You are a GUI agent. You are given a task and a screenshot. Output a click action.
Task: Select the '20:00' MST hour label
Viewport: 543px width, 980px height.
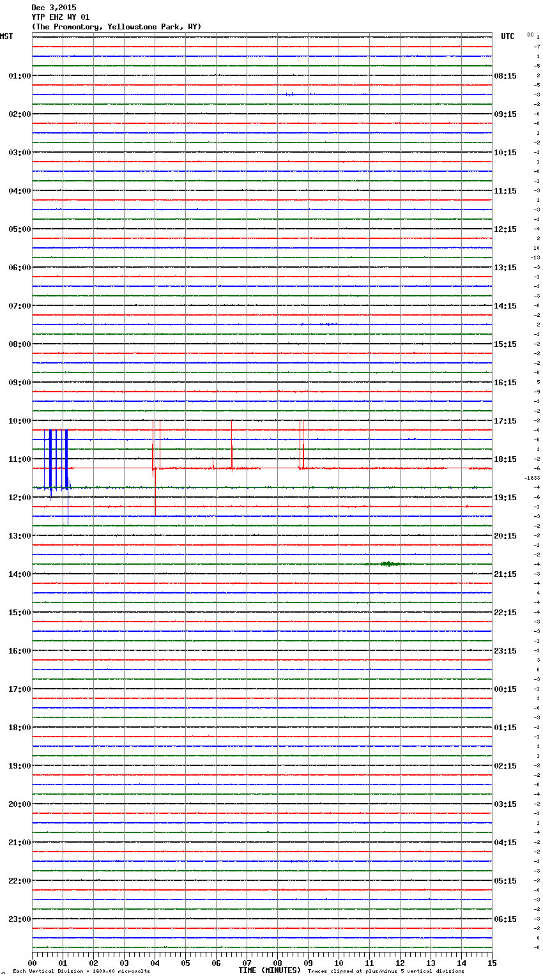coord(19,804)
